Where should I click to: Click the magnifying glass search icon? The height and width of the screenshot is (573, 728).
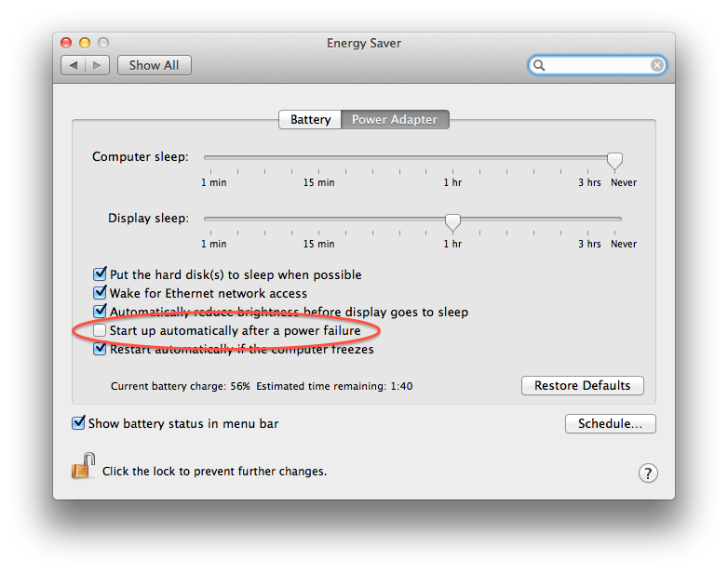[539, 65]
